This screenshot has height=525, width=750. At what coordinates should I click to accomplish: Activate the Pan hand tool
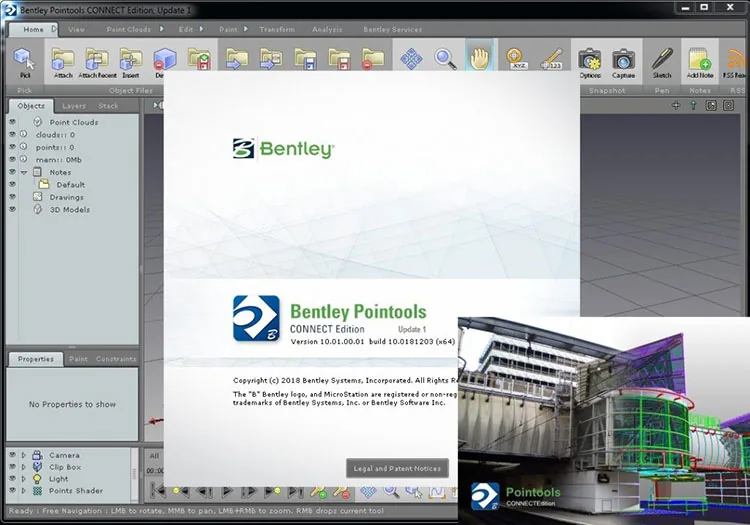[480, 58]
